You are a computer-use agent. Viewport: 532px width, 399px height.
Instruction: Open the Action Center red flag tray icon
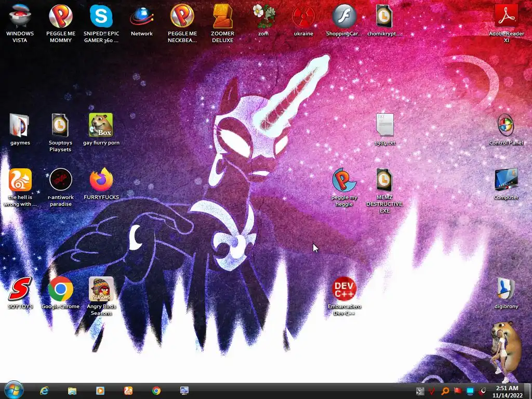pos(458,391)
